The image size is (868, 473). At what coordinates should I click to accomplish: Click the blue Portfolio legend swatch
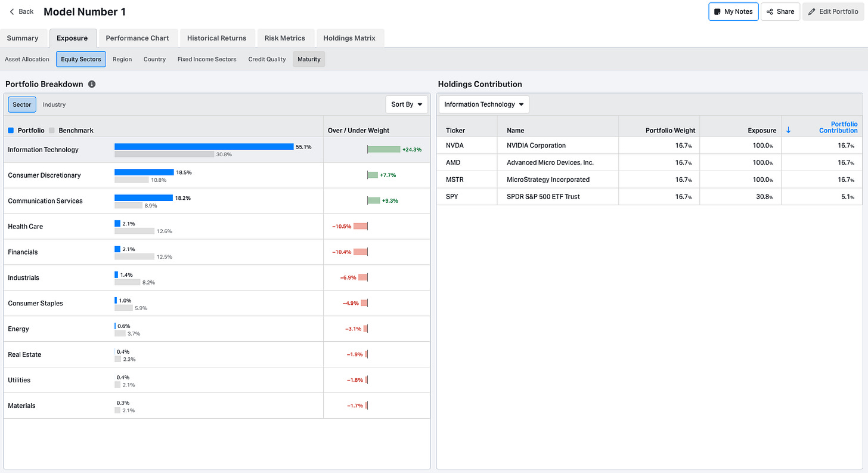point(11,130)
